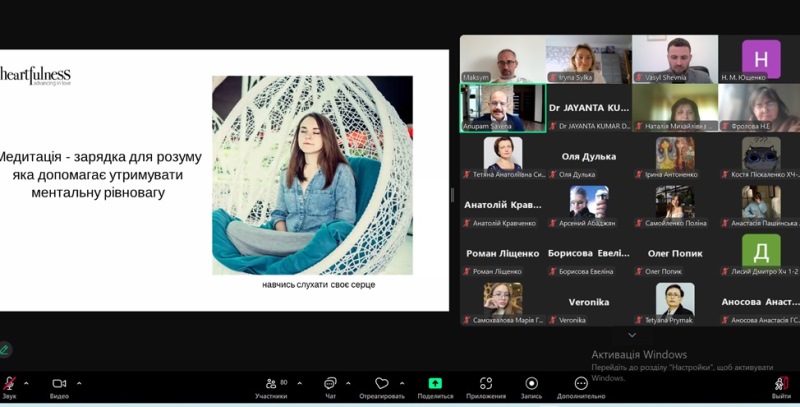Screen dimensions: 800x407
Task: Click the heartfulness logo on the slide
Action: 36,76
